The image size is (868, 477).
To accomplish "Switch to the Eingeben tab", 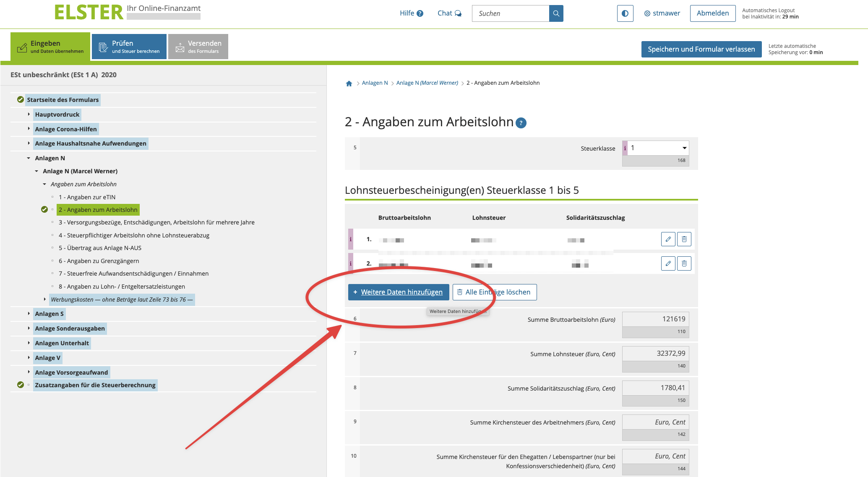I will point(50,47).
